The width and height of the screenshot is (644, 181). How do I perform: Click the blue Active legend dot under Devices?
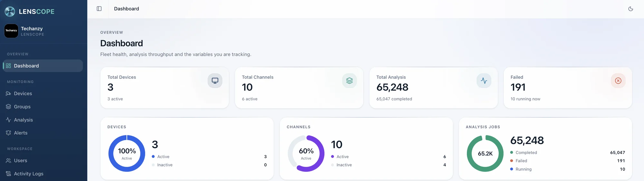[x=153, y=157]
